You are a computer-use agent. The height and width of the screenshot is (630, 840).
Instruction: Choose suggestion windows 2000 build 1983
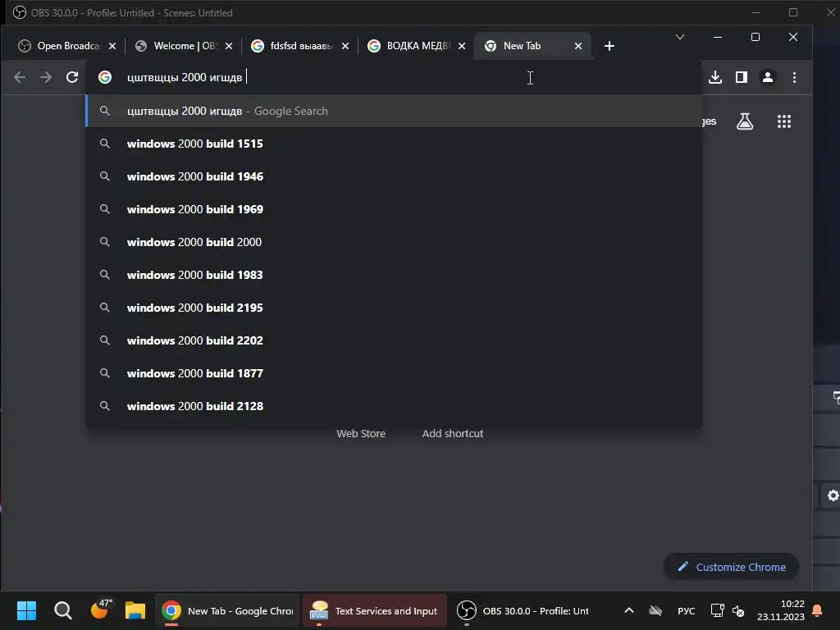395,275
